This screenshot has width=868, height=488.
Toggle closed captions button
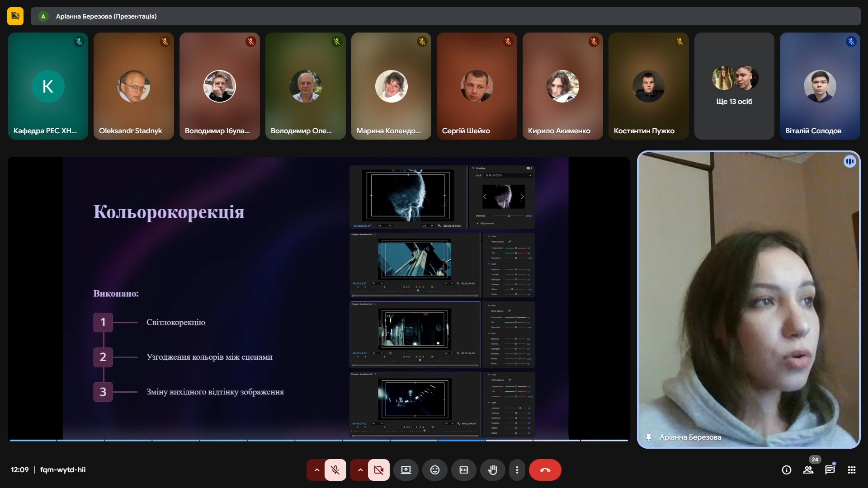click(463, 470)
